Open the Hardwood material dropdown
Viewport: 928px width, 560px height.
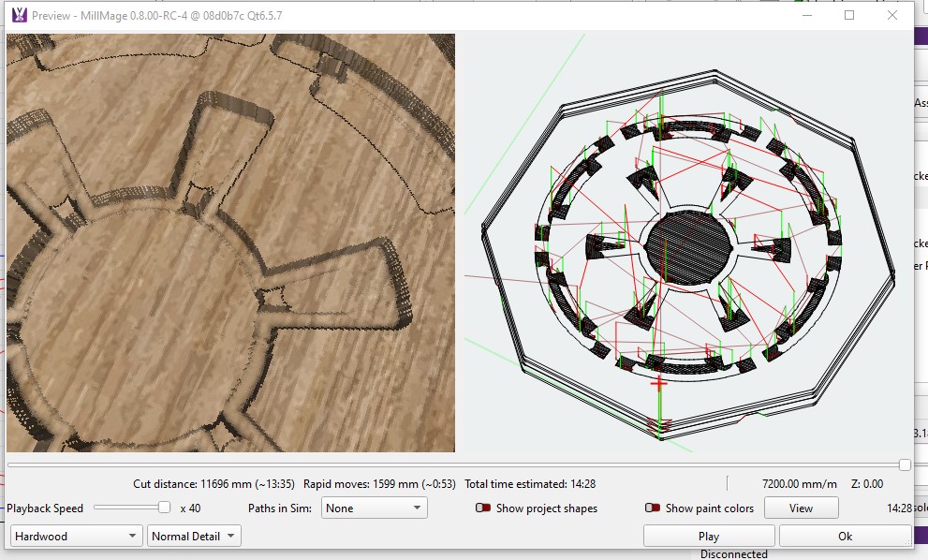(77, 537)
